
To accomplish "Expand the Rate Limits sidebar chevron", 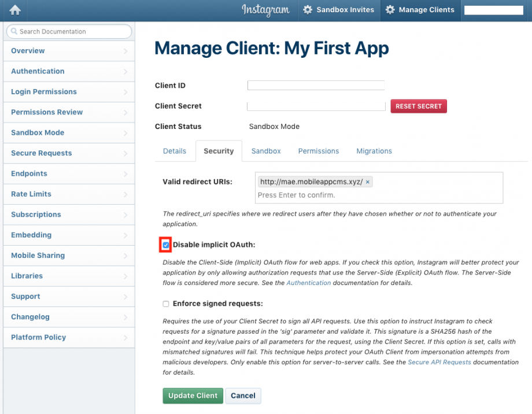I will coord(125,194).
